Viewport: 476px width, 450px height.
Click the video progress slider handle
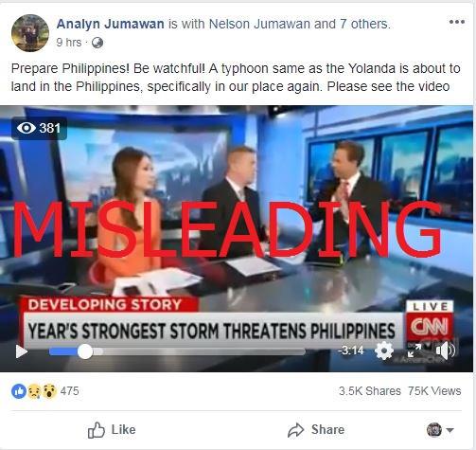(x=85, y=351)
